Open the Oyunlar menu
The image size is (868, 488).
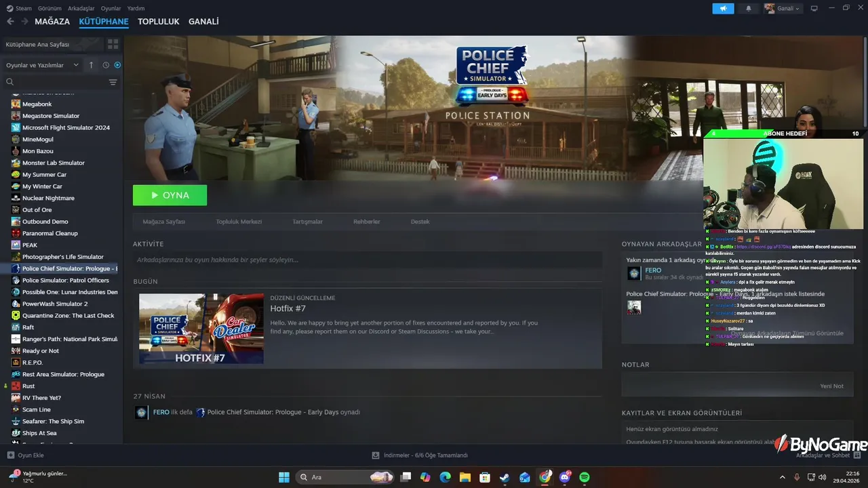[x=111, y=8]
